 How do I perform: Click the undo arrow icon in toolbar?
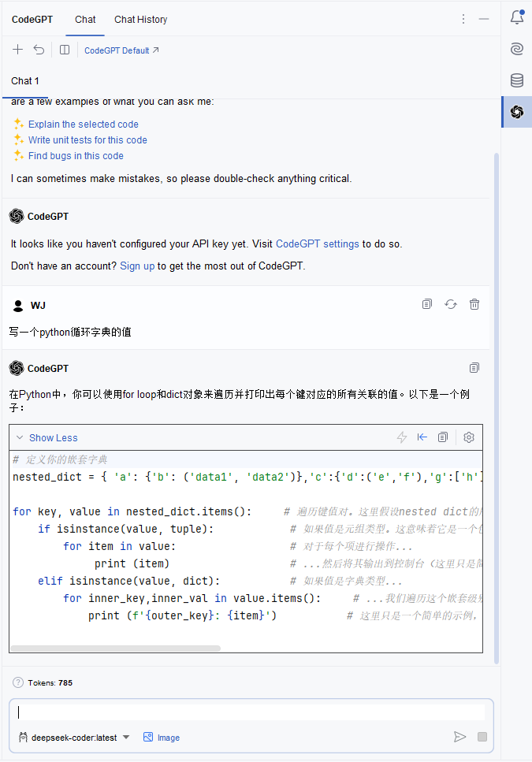point(39,50)
